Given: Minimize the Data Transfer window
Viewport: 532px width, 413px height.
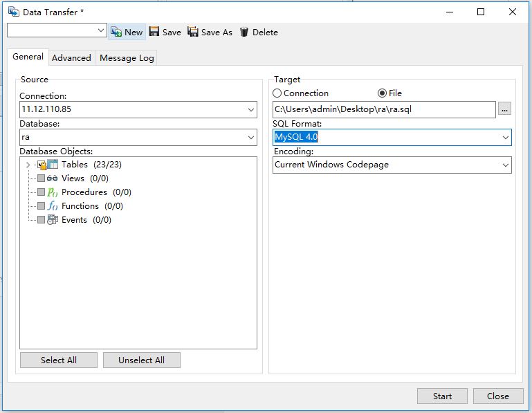Looking at the screenshot, I should [450, 12].
